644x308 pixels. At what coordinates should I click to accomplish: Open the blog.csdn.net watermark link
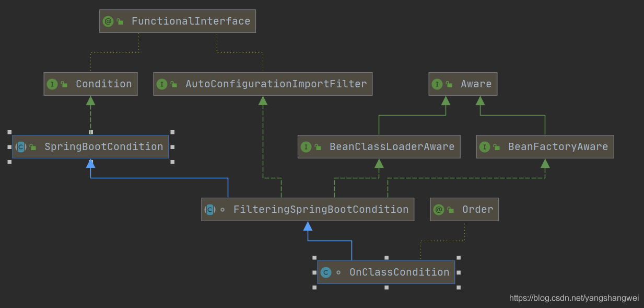click(x=573, y=298)
